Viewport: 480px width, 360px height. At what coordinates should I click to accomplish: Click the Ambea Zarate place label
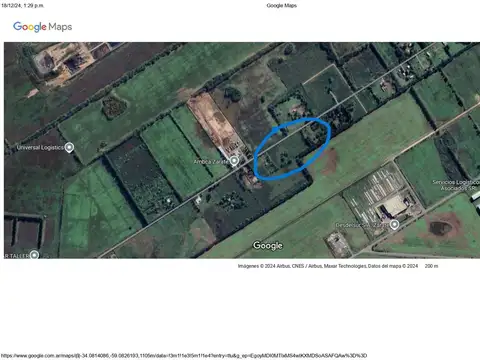point(211,161)
